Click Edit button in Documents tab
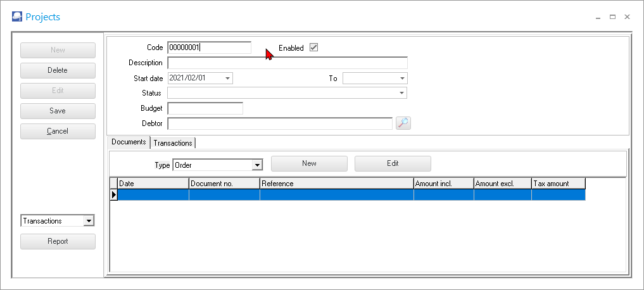This screenshot has width=644, height=290. coord(393,163)
